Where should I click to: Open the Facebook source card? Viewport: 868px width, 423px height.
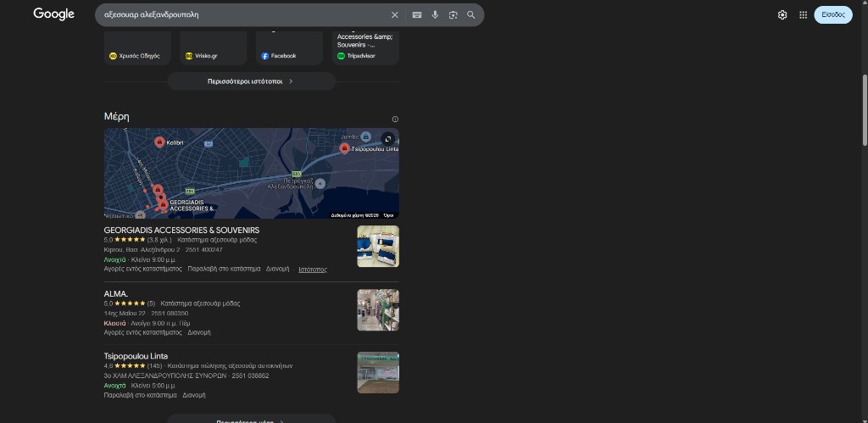click(x=289, y=48)
